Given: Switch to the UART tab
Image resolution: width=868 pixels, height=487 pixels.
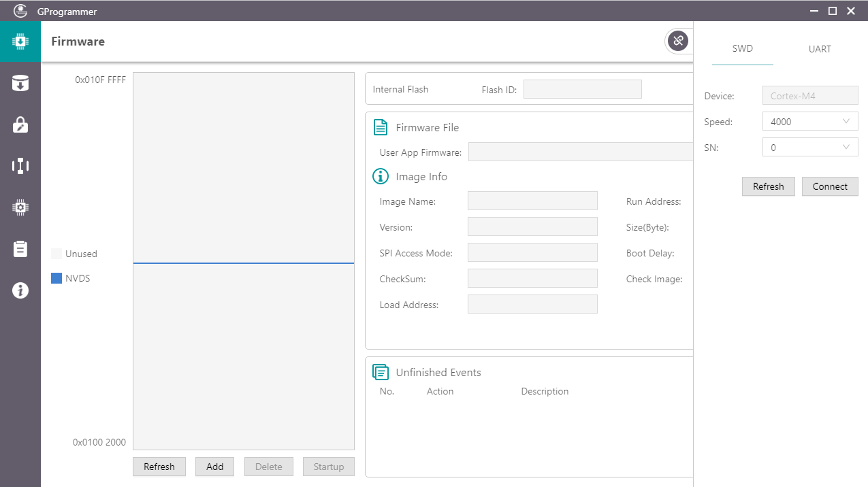Looking at the screenshot, I should coord(820,49).
